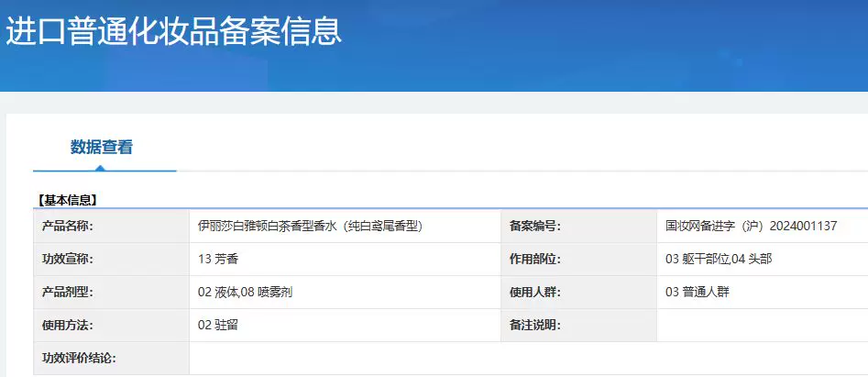Click the 作用部位 label cell
Image resolution: width=868 pixels, height=377 pixels.
tap(534, 259)
